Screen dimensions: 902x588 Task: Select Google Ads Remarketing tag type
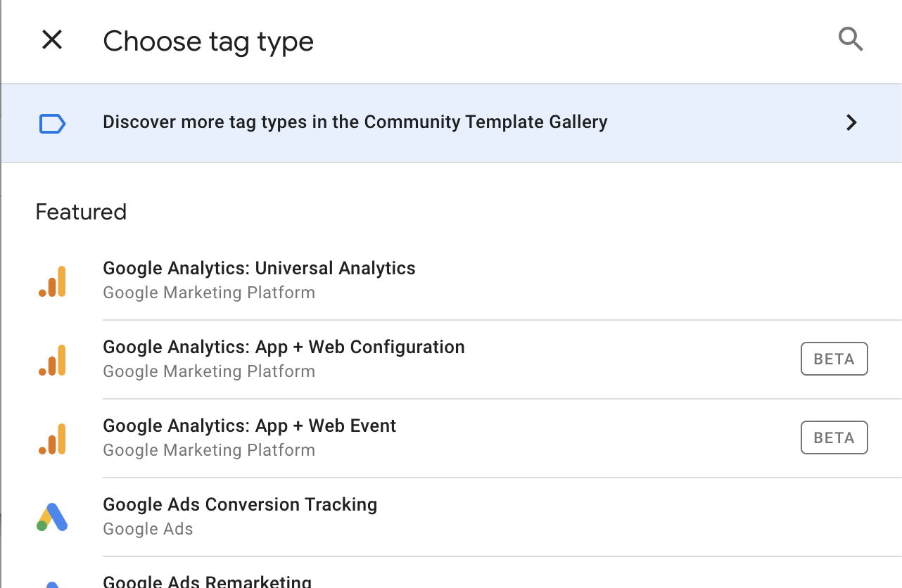[x=207, y=581]
